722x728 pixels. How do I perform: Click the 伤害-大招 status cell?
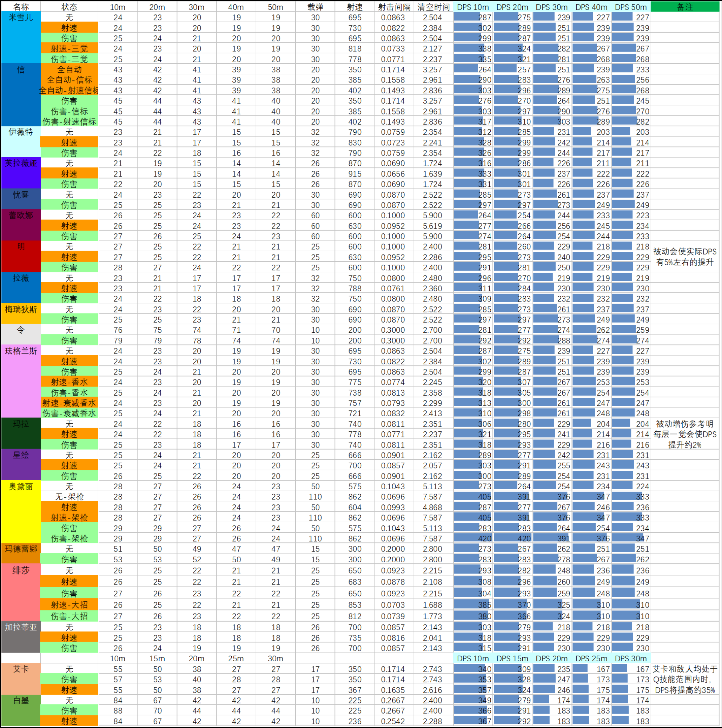[69, 616]
